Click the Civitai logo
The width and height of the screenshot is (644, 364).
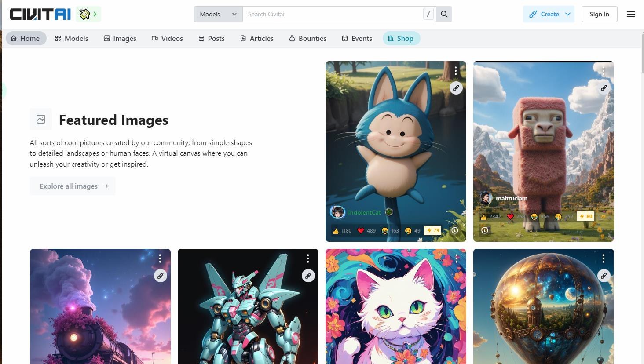40,14
